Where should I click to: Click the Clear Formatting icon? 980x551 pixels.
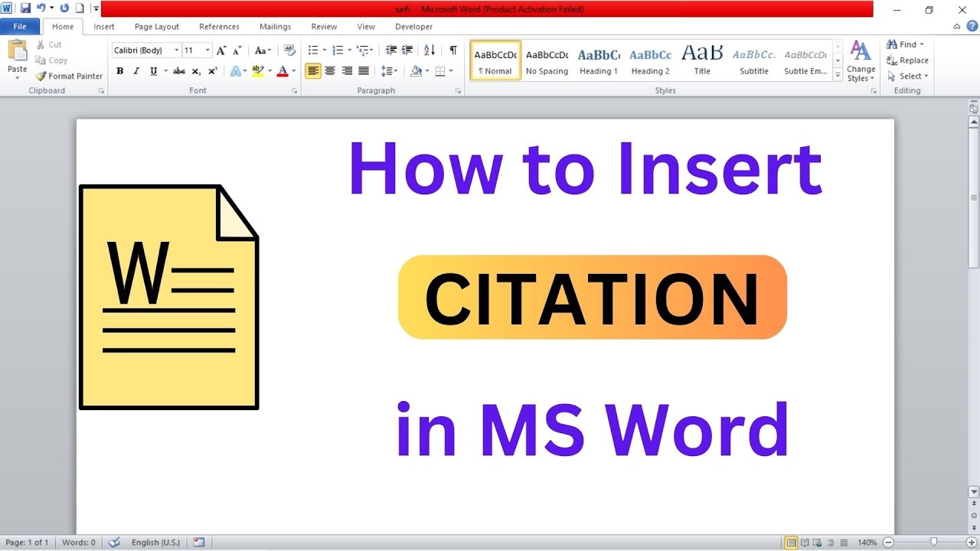(x=289, y=51)
